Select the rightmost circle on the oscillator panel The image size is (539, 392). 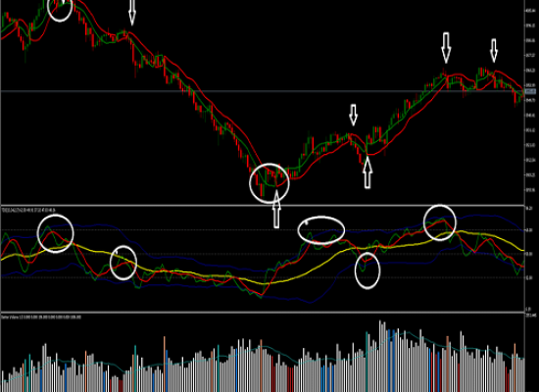click(440, 222)
